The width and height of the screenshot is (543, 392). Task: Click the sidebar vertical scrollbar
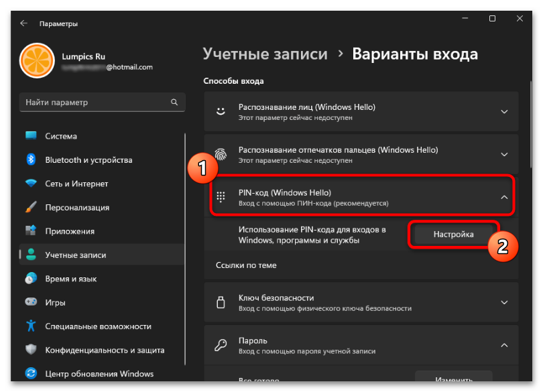185,249
